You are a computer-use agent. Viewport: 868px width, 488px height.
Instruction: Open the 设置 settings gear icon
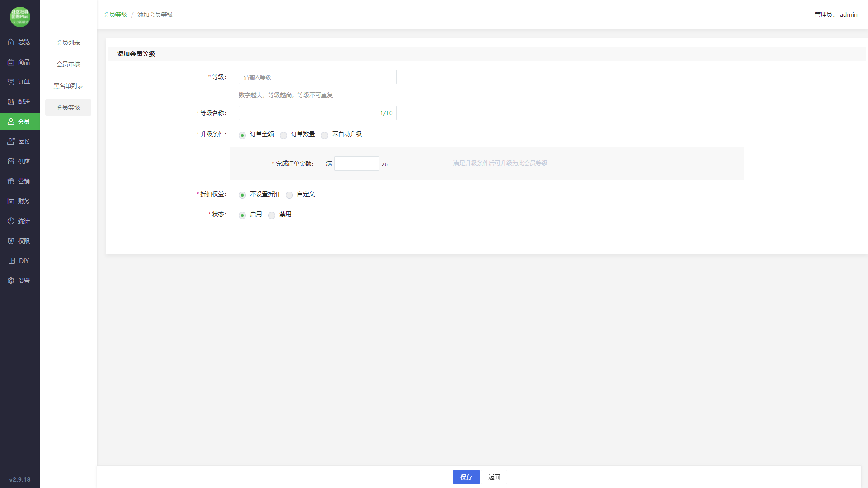[11, 281]
